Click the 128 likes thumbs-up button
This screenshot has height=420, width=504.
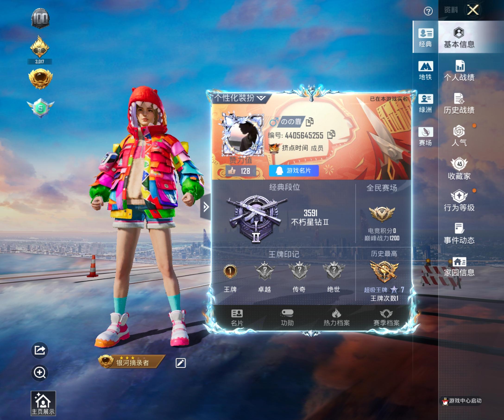point(241,171)
